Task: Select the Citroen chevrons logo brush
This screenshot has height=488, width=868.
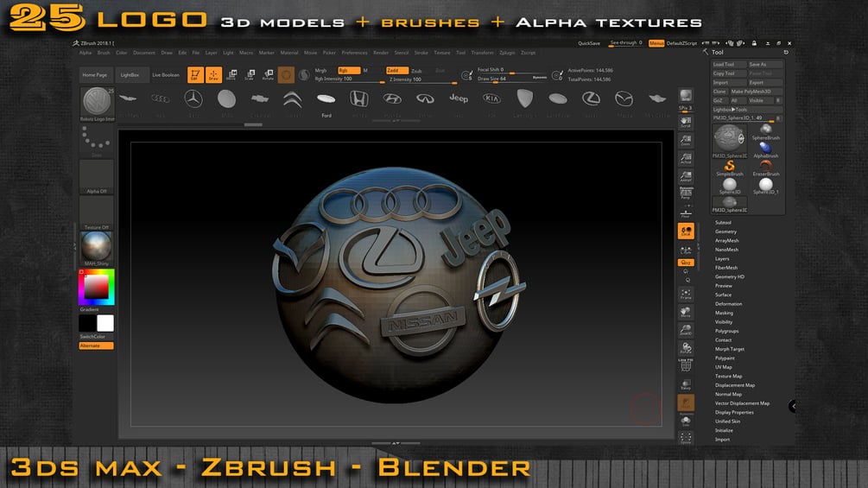Action: point(292,99)
